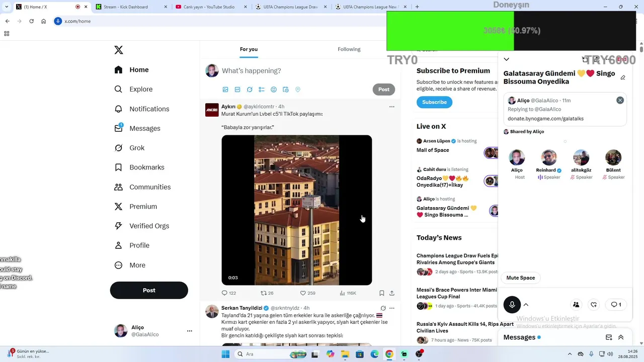Send a heart reaction in the Space
Image resolution: width=644 pixels, height=362 pixels.
coord(594,305)
